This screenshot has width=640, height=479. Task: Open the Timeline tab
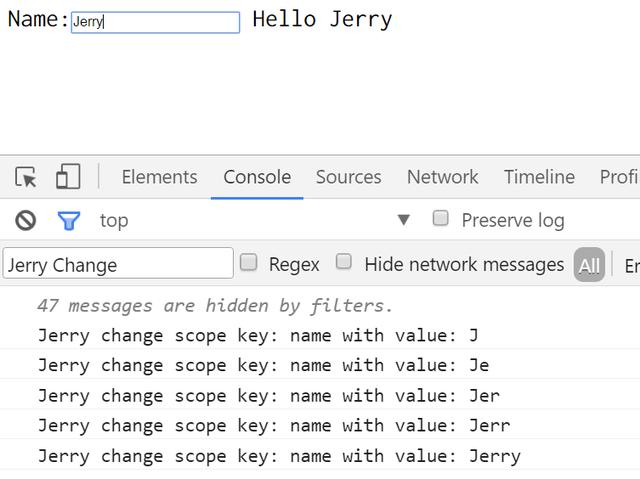[x=539, y=177]
